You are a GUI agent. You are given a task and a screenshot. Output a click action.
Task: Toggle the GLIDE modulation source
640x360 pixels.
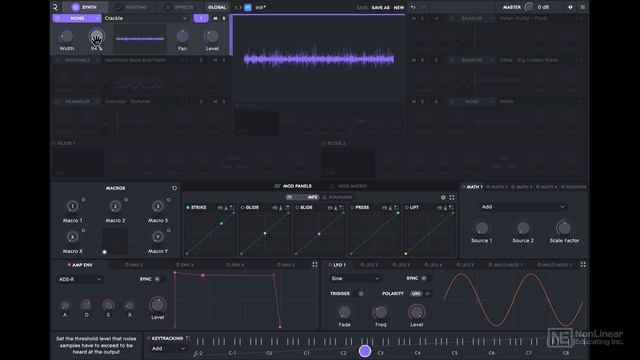[x=242, y=208]
